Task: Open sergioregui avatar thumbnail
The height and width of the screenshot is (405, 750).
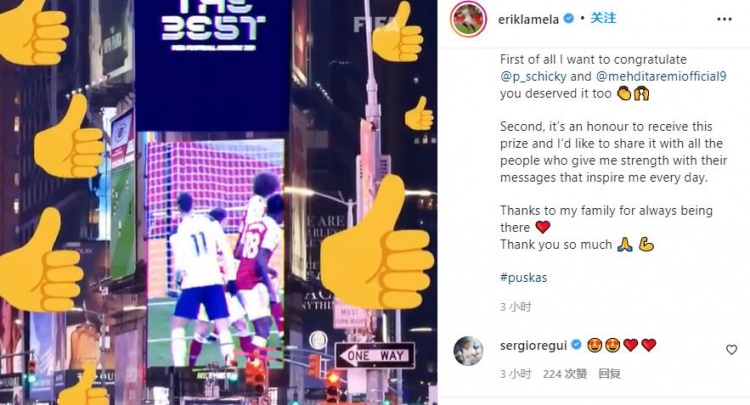Action: pos(468,351)
